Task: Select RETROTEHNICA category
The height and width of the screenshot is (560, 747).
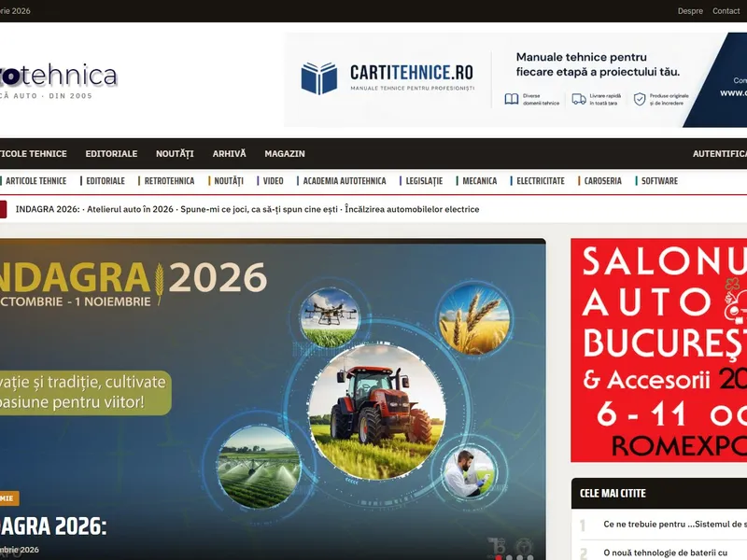Action: point(169,181)
